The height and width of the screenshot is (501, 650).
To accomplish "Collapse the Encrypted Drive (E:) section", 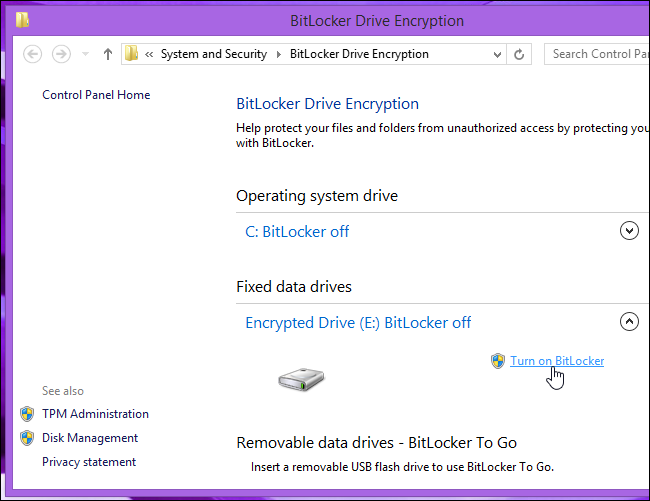I will point(629,322).
